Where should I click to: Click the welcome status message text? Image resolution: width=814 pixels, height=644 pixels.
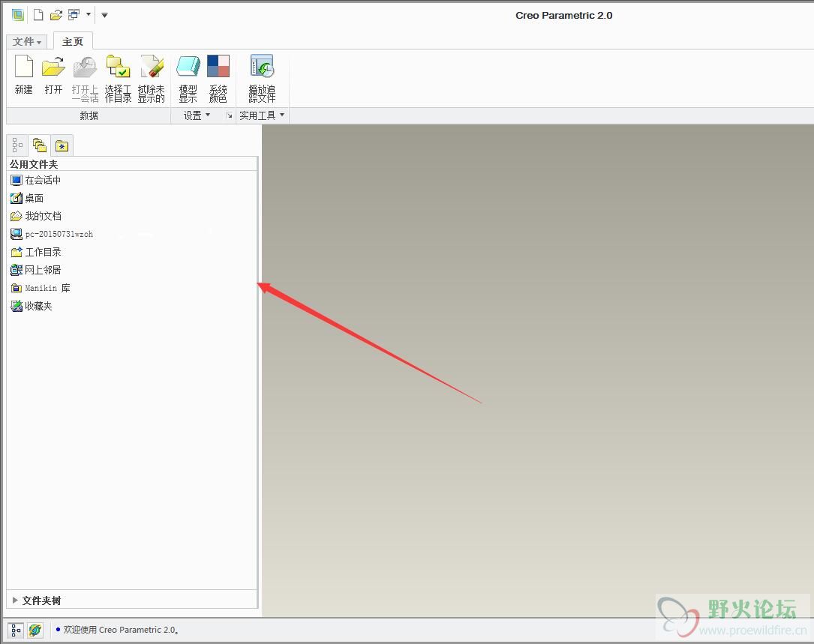(x=121, y=630)
